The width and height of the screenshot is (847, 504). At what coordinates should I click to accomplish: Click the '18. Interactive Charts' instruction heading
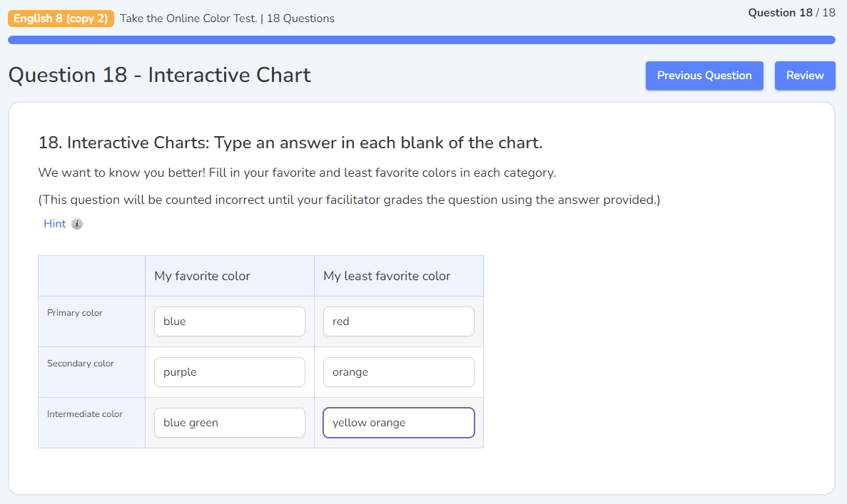coord(290,143)
